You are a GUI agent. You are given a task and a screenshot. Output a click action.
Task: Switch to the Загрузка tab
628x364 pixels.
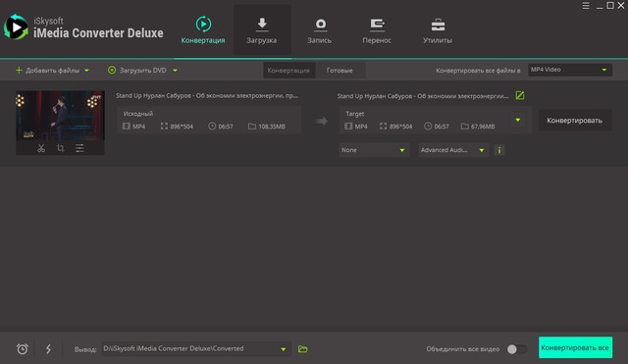tap(262, 30)
